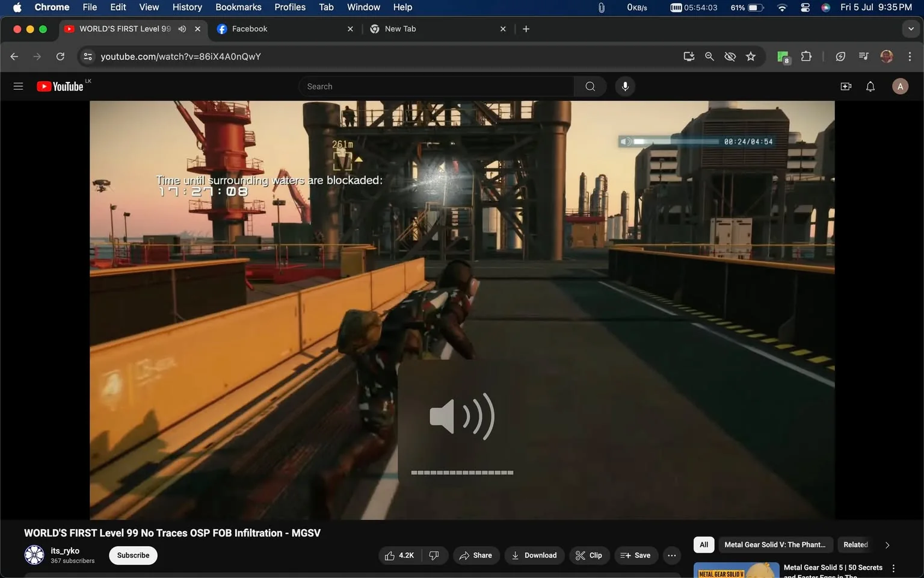The width and height of the screenshot is (924, 578).
Task: Open the Apple menu
Action: coord(17,7)
